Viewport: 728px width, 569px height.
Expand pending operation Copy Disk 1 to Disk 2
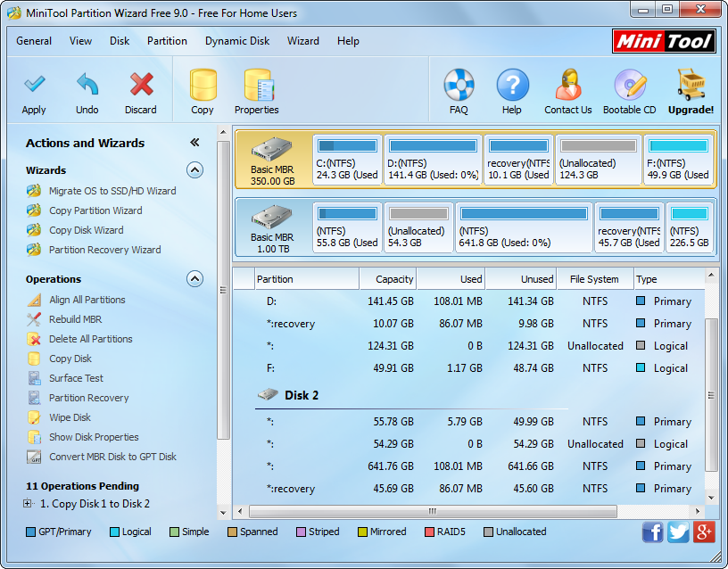(x=28, y=504)
